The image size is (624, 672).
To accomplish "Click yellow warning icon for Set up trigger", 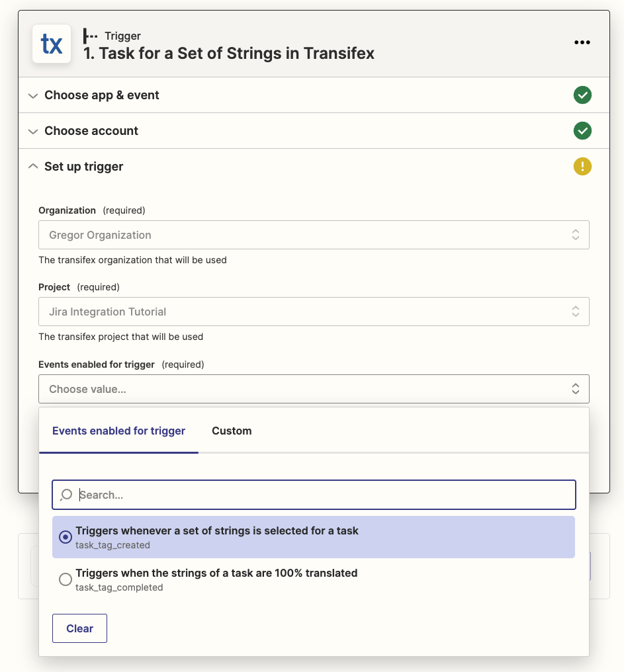I will coord(582,166).
